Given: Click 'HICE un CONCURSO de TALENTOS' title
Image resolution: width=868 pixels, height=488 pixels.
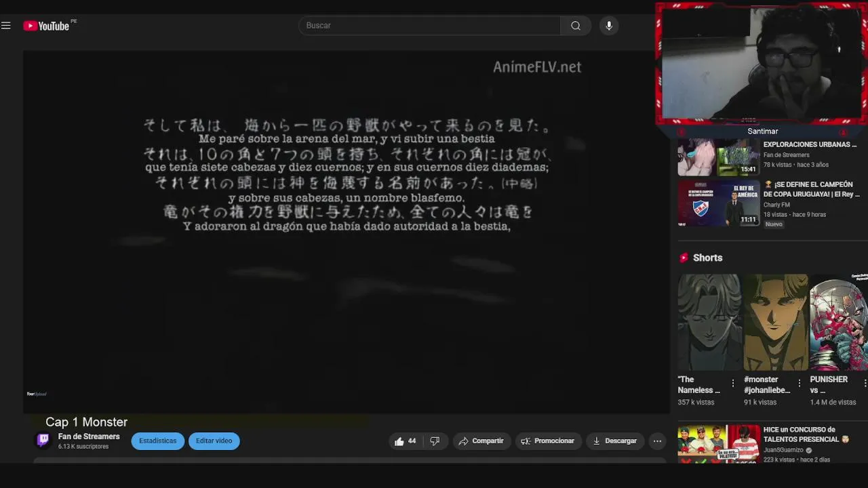Looking at the screenshot, I should [806, 434].
